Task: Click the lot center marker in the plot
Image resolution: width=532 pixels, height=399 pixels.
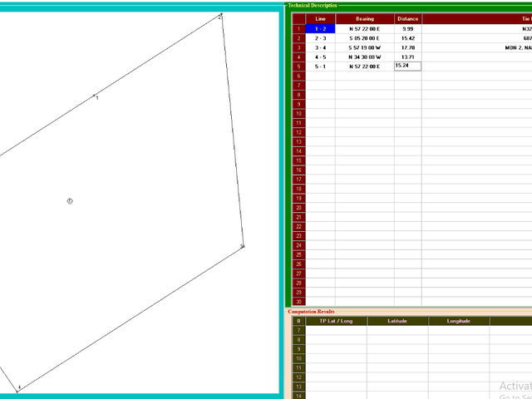Action: tap(70, 201)
